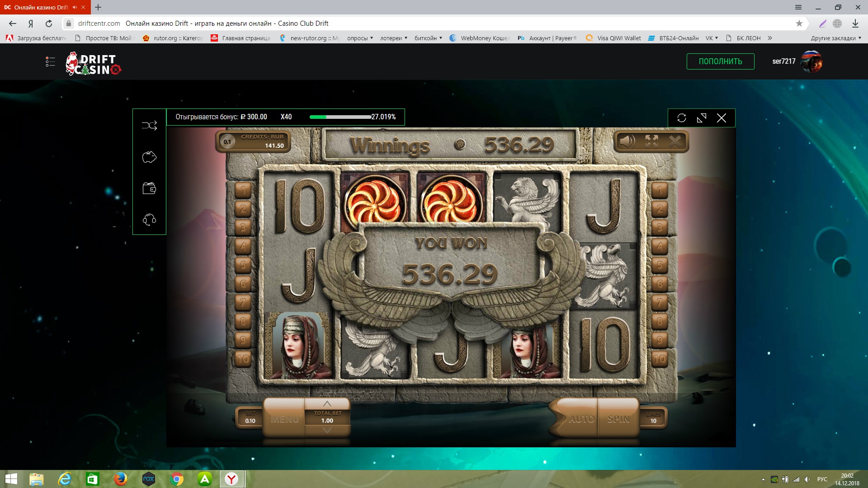Screen dimensions: 868x488
Task: Open the game MENU button
Action: pyautogui.click(x=284, y=419)
